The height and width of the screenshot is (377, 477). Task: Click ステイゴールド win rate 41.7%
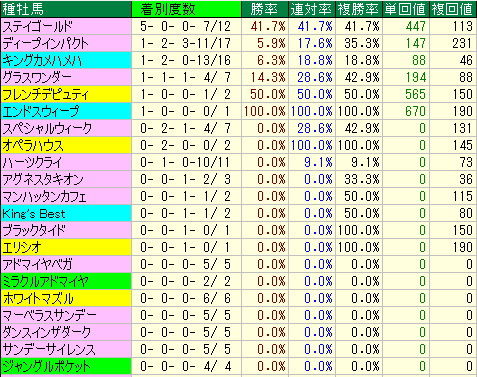click(x=268, y=26)
